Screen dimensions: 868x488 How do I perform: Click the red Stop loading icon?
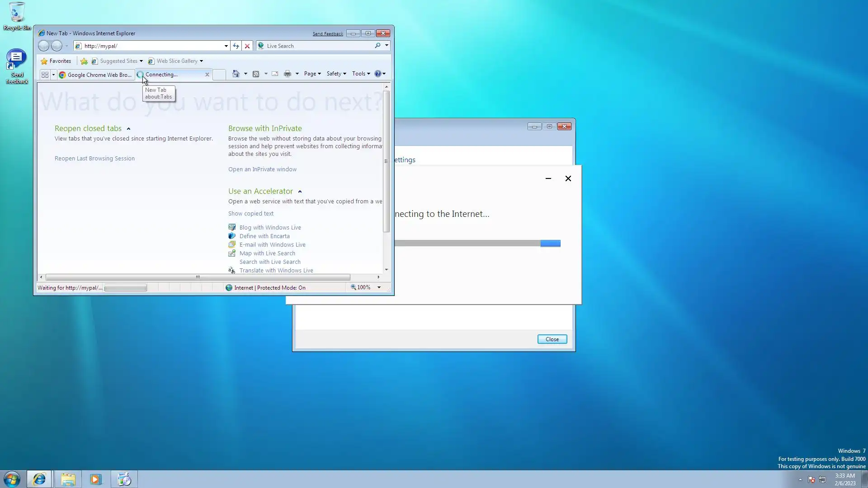click(x=247, y=46)
